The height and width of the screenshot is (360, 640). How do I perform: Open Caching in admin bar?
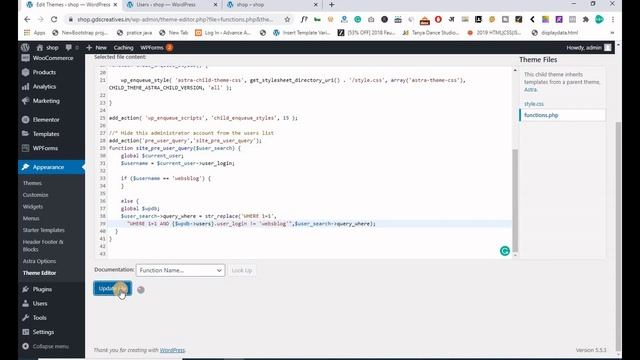click(123, 47)
